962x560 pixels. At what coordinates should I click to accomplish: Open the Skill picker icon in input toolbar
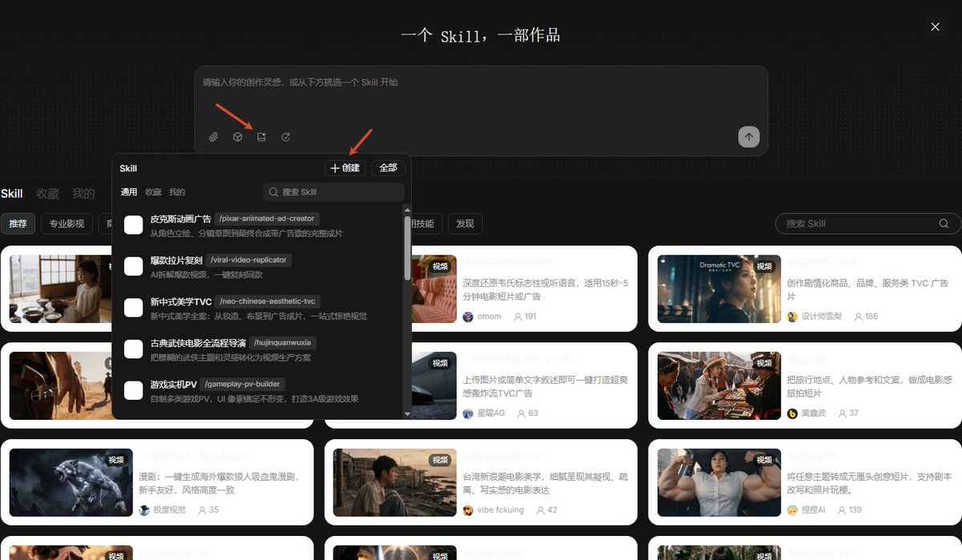pos(261,137)
